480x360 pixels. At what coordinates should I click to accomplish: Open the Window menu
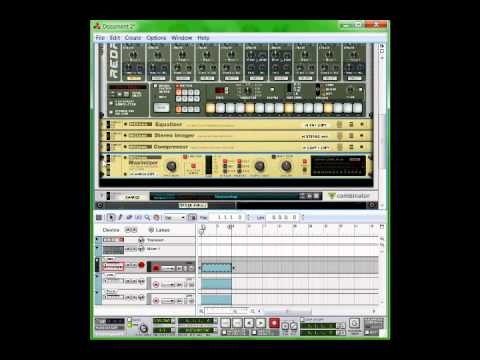[182, 38]
